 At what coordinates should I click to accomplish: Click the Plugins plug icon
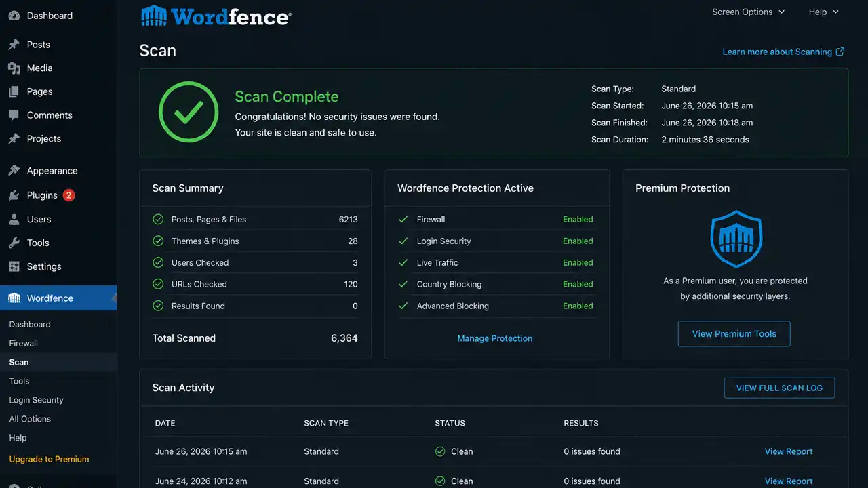coord(14,195)
